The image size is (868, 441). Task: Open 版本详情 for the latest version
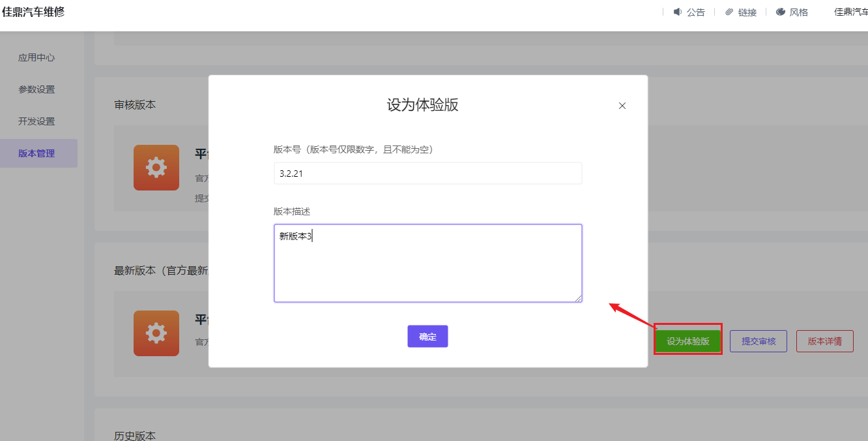point(824,340)
